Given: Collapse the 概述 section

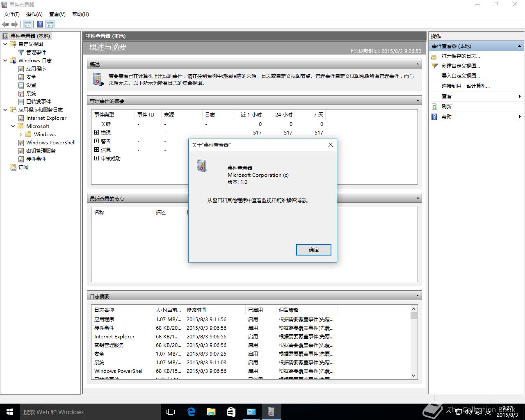Looking at the screenshot, I should point(418,64).
